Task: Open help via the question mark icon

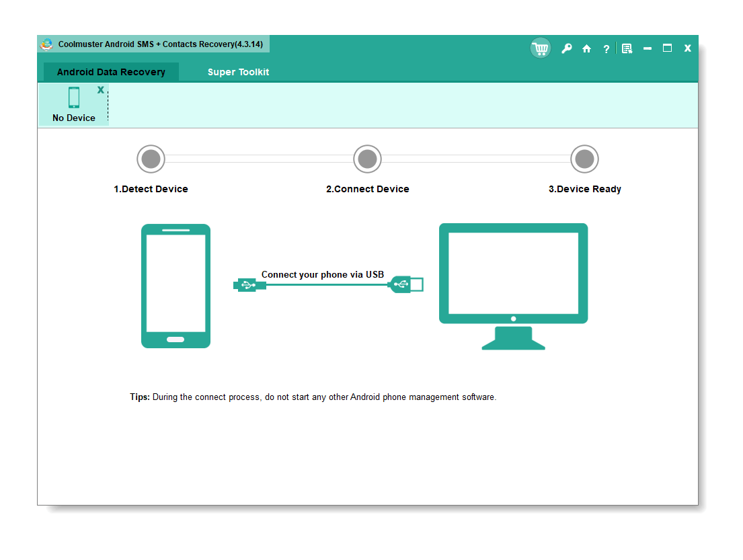Action: click(606, 48)
